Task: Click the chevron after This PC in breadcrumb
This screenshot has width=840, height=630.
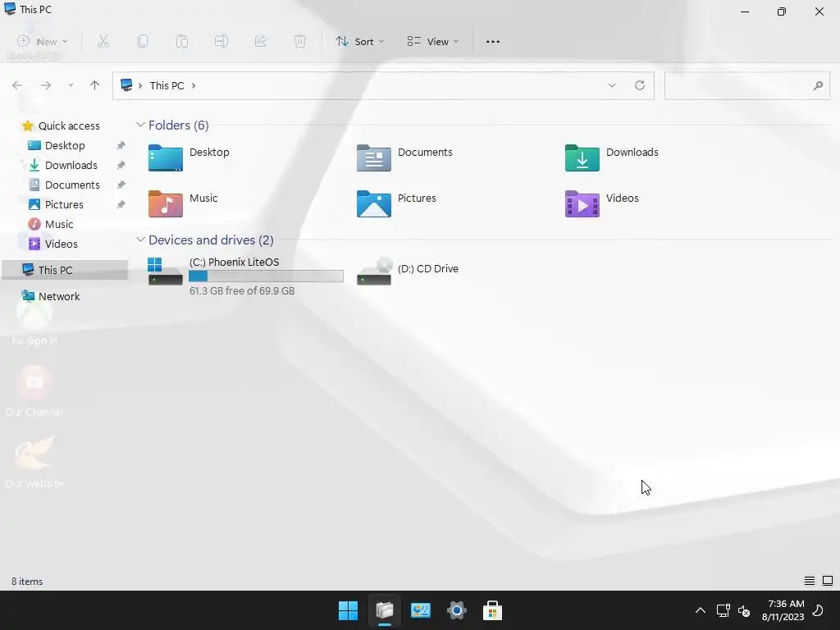Action: pyautogui.click(x=194, y=85)
